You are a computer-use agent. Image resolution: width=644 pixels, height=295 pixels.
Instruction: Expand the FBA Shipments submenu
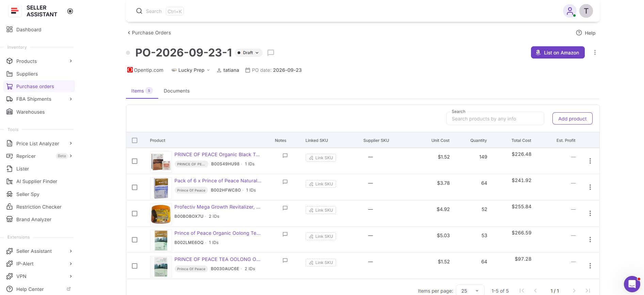[x=71, y=99]
